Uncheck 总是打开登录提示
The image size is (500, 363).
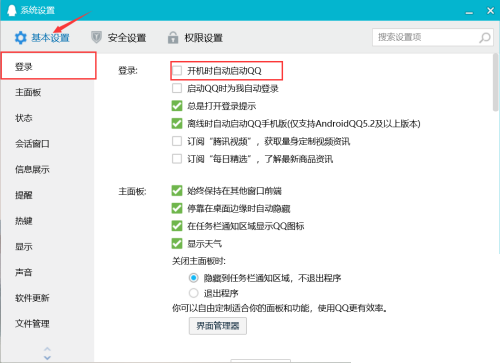[x=177, y=106]
